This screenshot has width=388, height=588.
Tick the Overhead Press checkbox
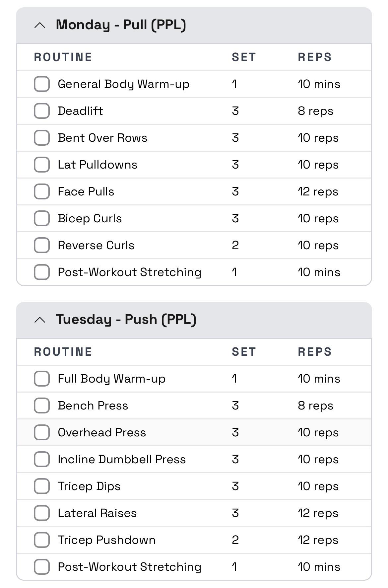[x=42, y=432]
